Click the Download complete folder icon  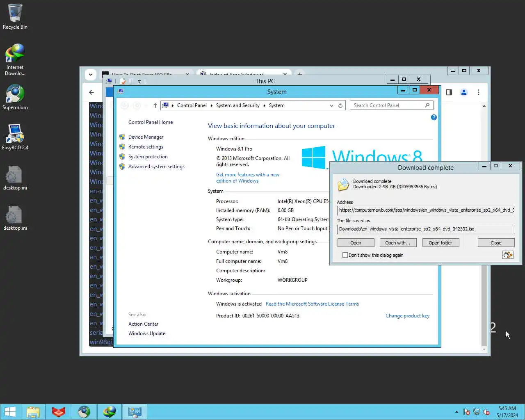click(343, 185)
